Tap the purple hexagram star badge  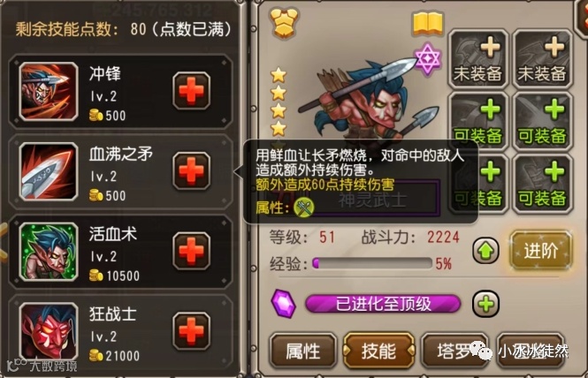(x=428, y=59)
